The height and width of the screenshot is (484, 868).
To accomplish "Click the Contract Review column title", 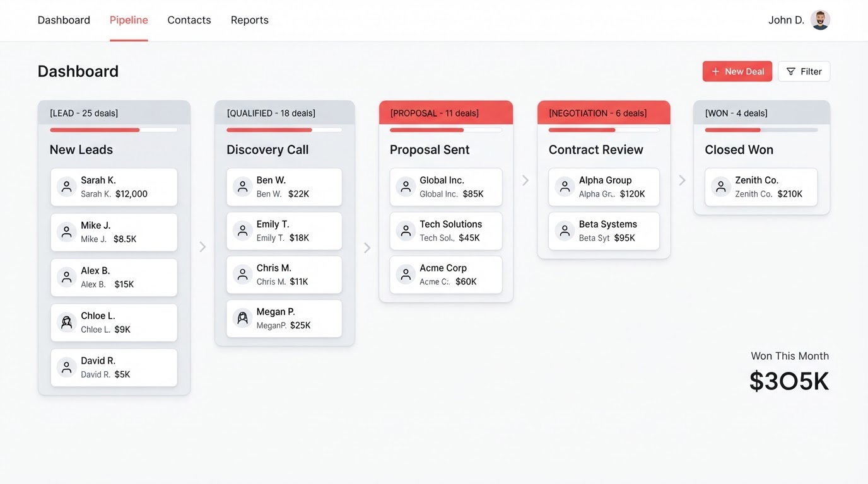I will [596, 149].
